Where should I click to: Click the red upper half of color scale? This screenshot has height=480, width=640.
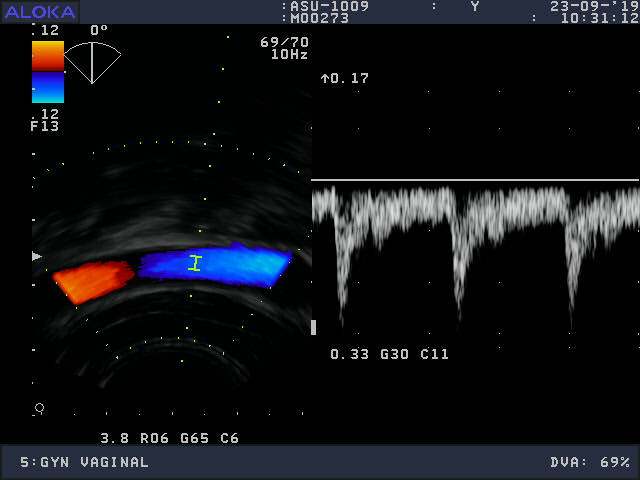[48, 56]
